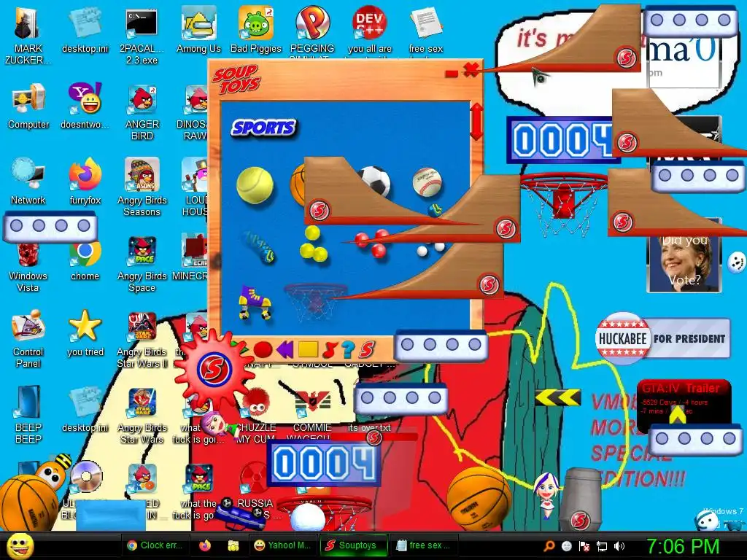Viewport: 747px width, 560px height.
Task: Click the red up-down arrow in Souptoys toybox
Action: click(x=476, y=121)
